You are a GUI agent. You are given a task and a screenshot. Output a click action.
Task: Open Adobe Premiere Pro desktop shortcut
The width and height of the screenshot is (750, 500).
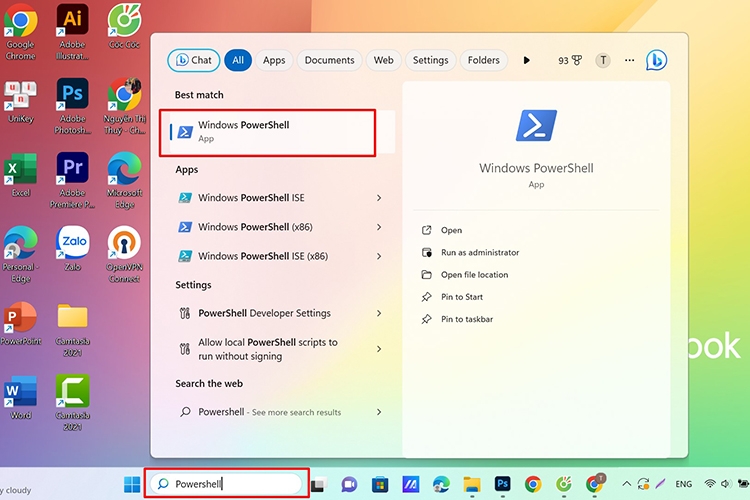pos(72,180)
